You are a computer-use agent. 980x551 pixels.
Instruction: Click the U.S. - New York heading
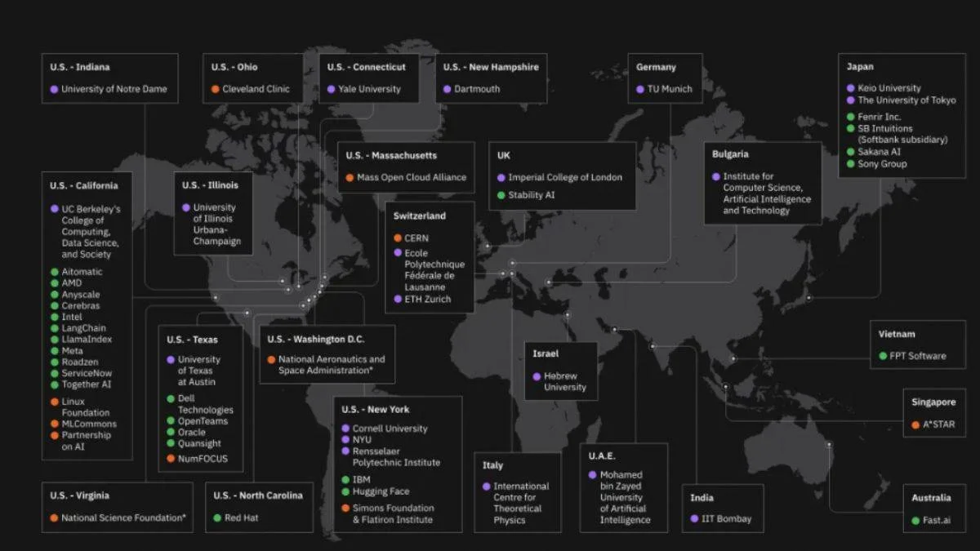pyautogui.click(x=375, y=410)
